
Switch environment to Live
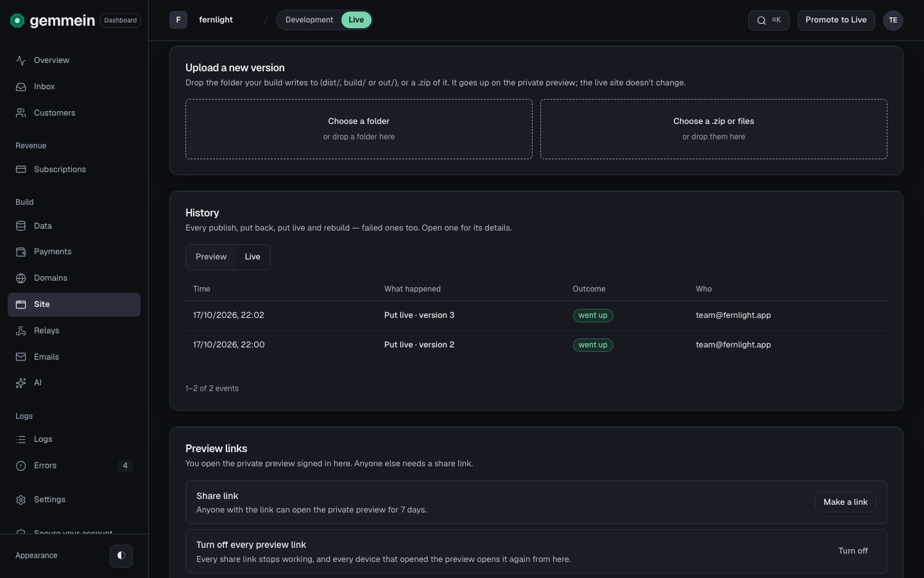tap(356, 20)
